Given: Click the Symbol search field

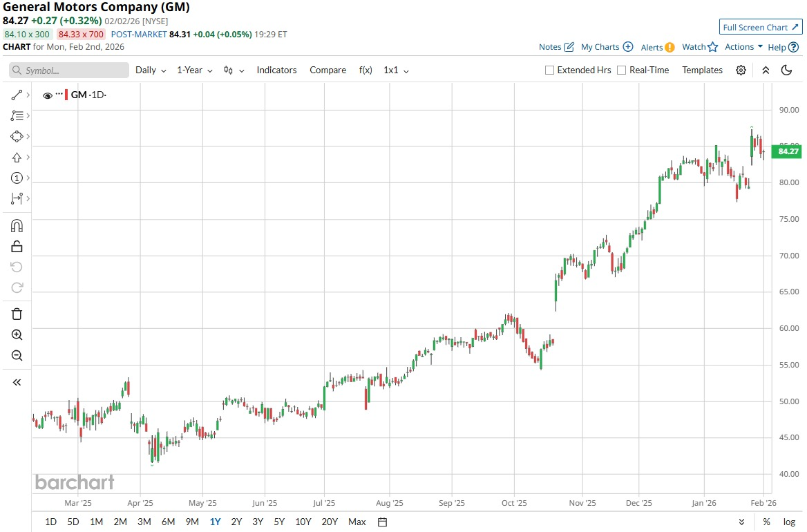Looking at the screenshot, I should (x=69, y=70).
